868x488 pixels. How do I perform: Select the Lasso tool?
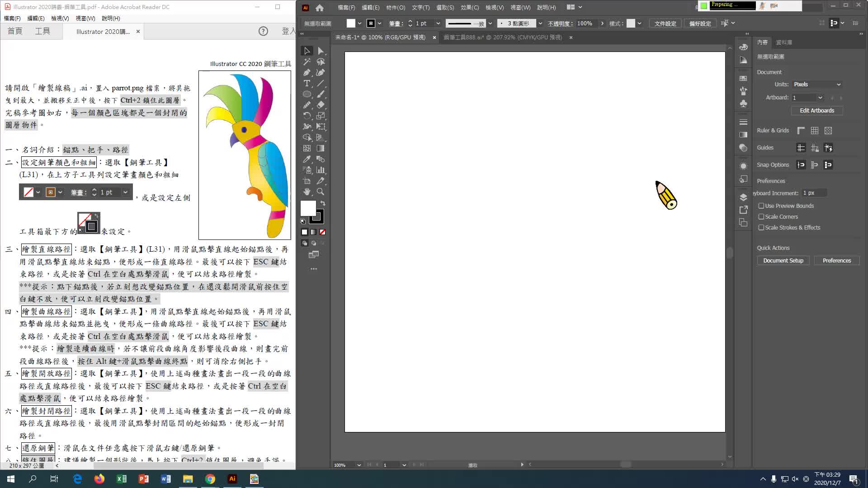coord(321,62)
